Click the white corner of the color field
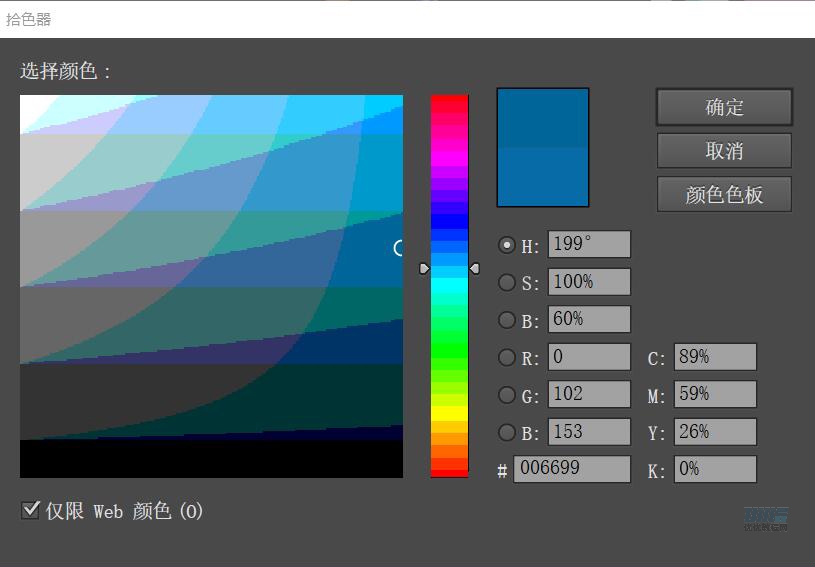This screenshot has height=567, width=815. click(27, 102)
